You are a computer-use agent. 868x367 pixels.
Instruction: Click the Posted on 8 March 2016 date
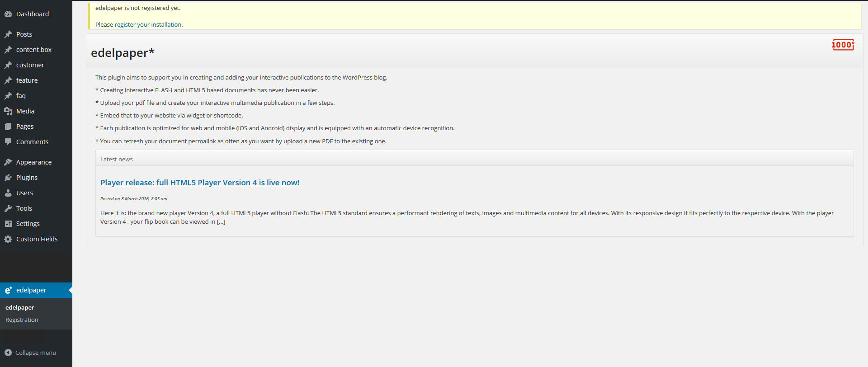tap(134, 198)
